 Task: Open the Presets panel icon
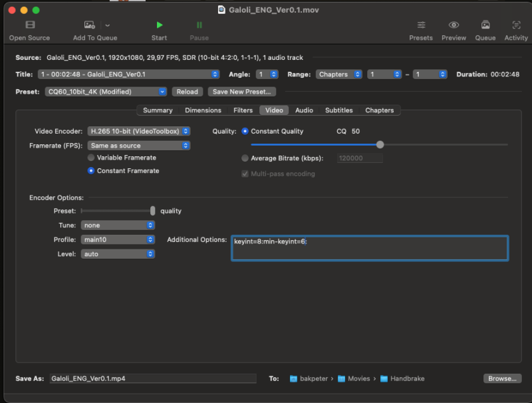click(x=421, y=25)
